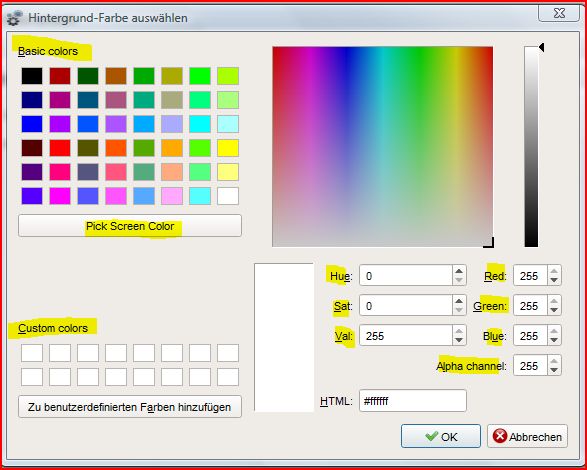The image size is (587, 470).
Task: Click the Pick Screen Color button
Action: click(x=130, y=226)
